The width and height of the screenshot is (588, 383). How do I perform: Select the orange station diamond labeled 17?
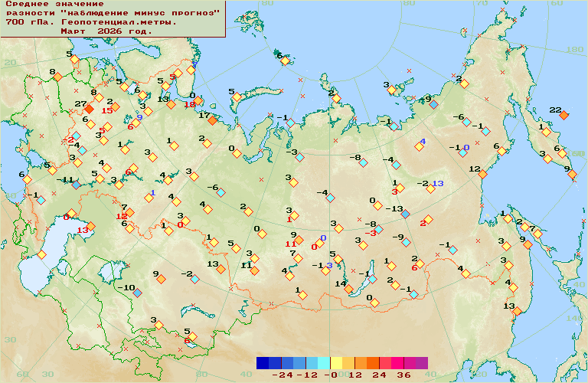pos(212,120)
